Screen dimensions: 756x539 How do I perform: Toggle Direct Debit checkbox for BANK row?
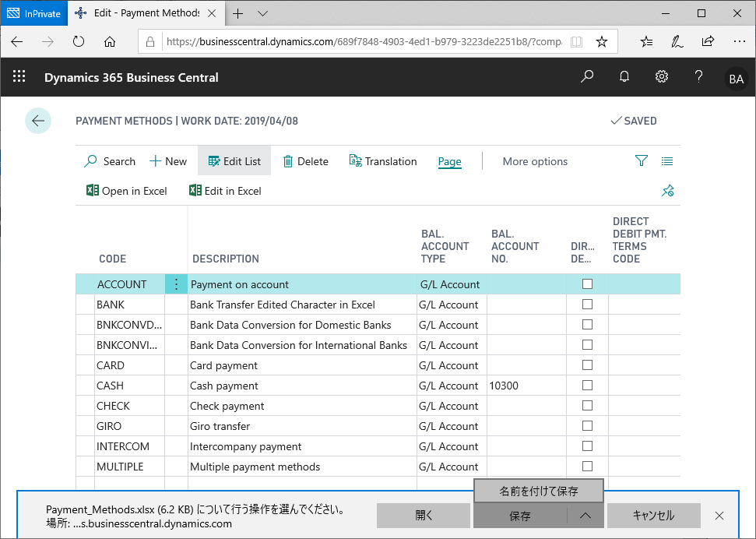[587, 305]
